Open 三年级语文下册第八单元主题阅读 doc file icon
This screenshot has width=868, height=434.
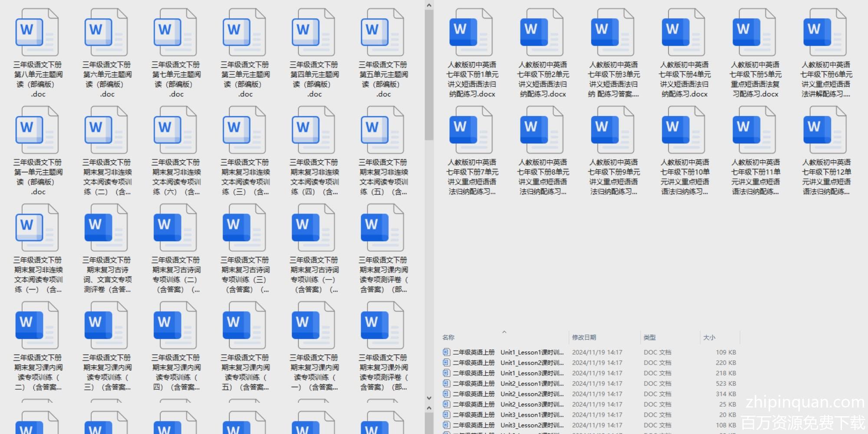point(37,33)
